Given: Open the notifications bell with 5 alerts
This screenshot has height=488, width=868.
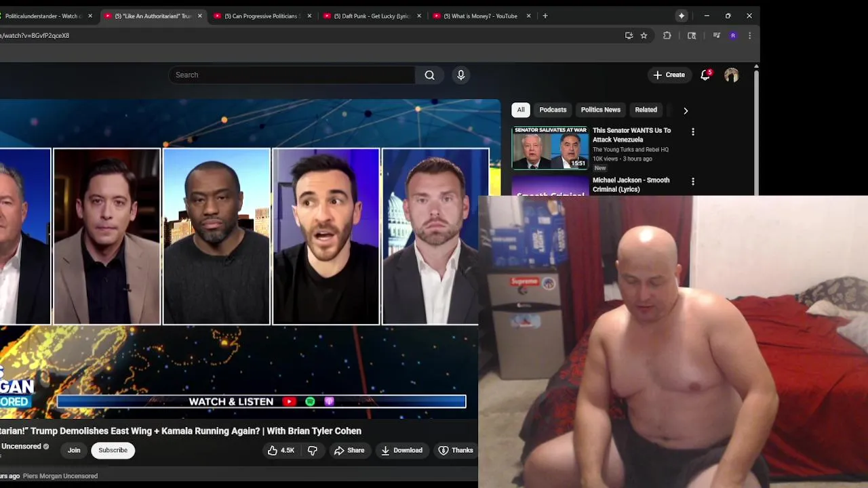Looking at the screenshot, I should point(705,75).
